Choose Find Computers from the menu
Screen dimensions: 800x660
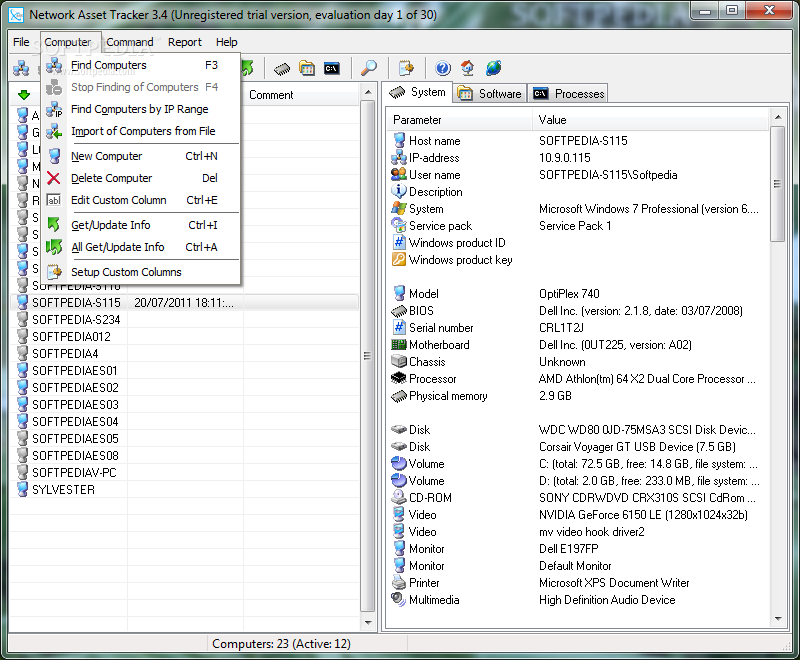point(141,65)
